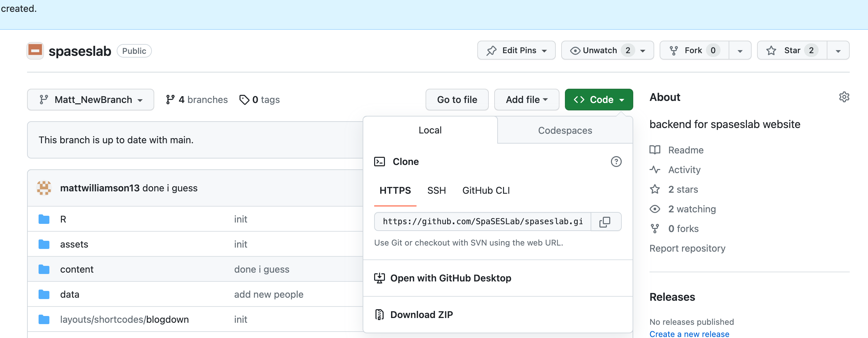Click the pulse icon beside Activity
The height and width of the screenshot is (338, 868).
655,169
